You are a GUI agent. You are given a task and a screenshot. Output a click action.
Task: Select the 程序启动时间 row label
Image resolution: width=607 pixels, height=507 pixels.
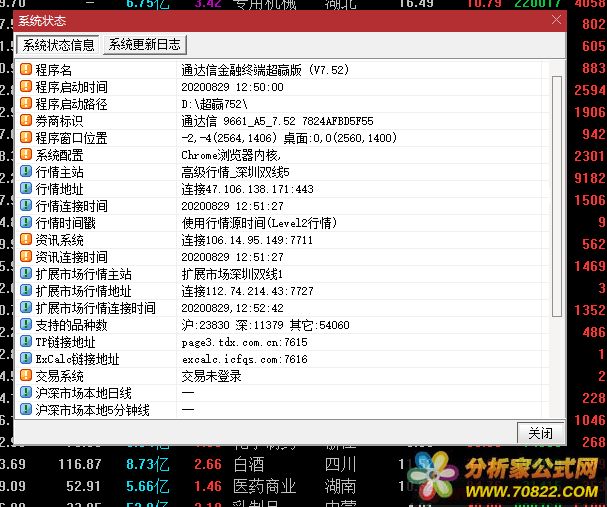(71, 87)
